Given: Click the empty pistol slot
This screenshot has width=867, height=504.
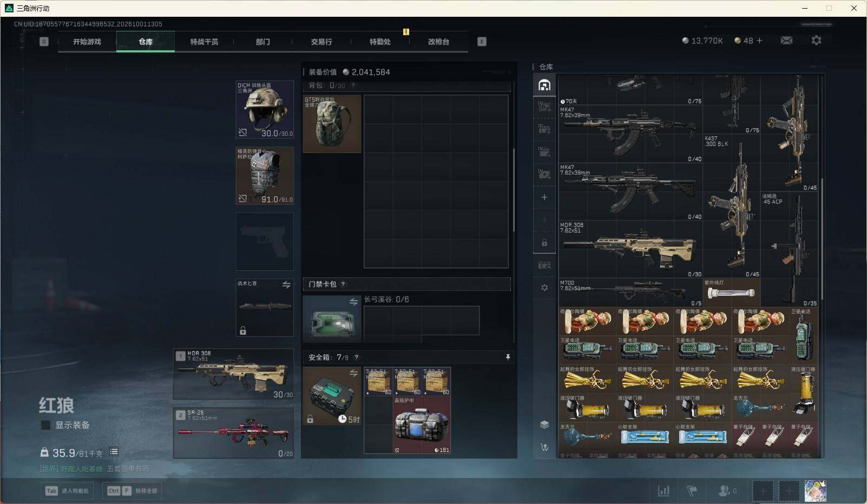Looking at the screenshot, I should point(265,241).
